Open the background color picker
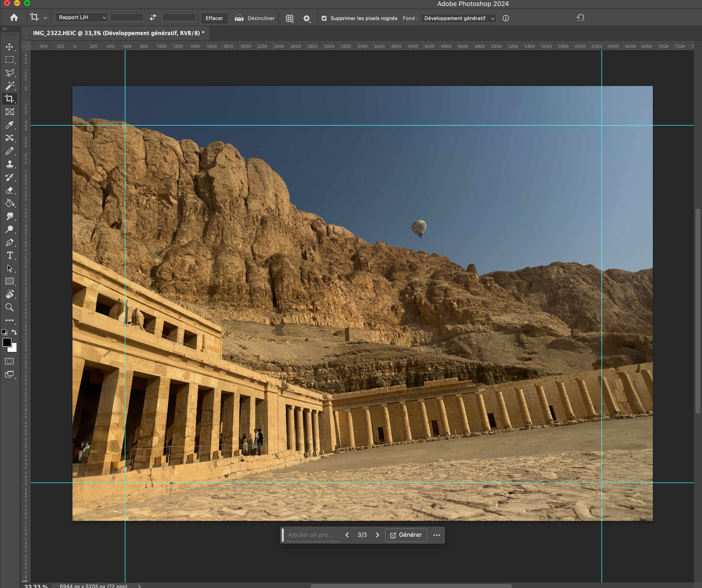Viewport: 702px width, 588px height. click(x=14, y=349)
